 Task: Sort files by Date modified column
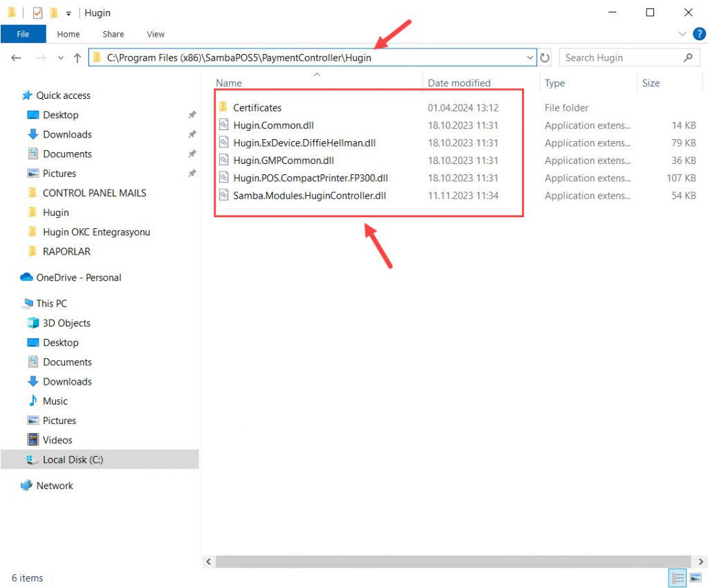(459, 83)
